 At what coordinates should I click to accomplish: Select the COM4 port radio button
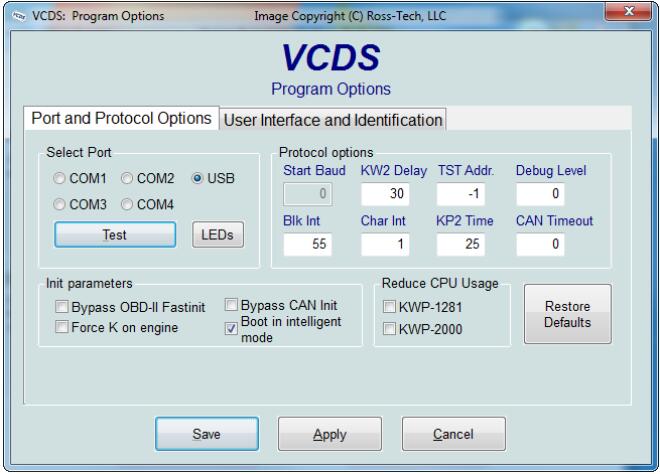127,205
